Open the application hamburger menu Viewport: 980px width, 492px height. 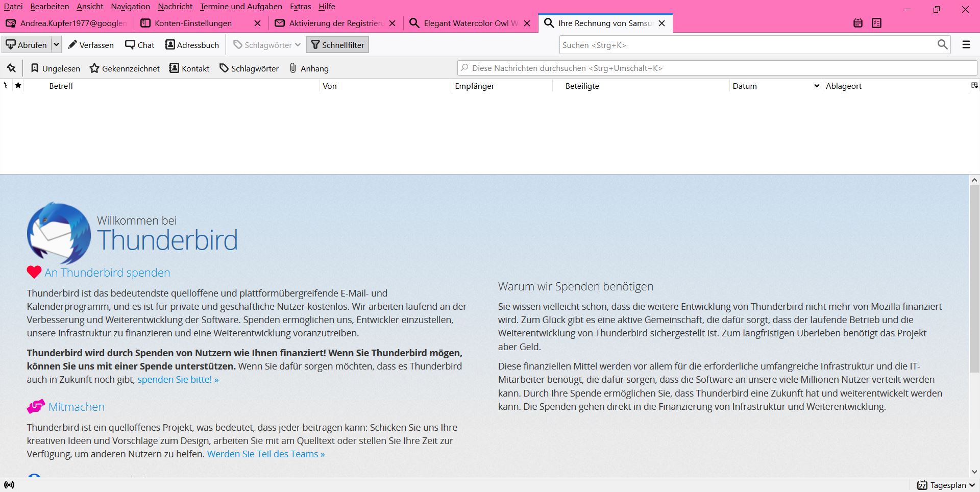click(966, 45)
